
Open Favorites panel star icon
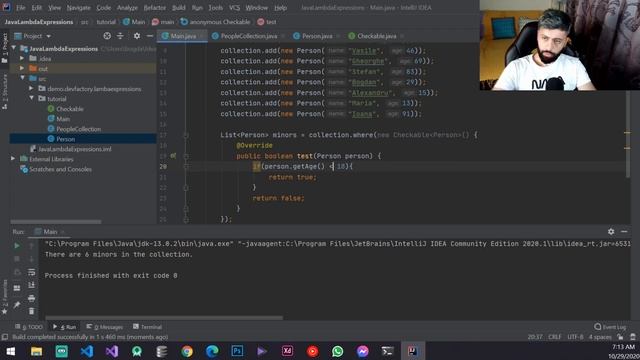click(4, 311)
